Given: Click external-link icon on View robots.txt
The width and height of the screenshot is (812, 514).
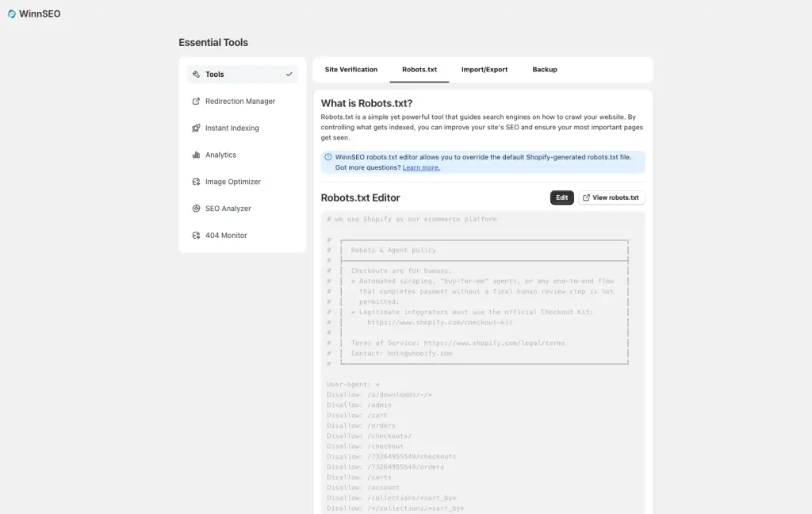Looking at the screenshot, I should (x=586, y=198).
